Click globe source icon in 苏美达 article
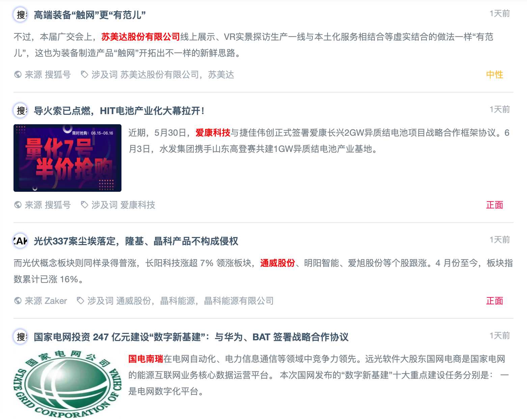The height and width of the screenshot is (420, 527). [18, 75]
